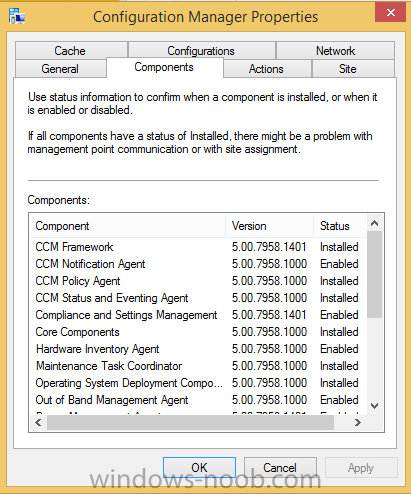Click the vertical scrollbar thumb
The height and width of the screenshot is (494, 411).
click(375, 274)
